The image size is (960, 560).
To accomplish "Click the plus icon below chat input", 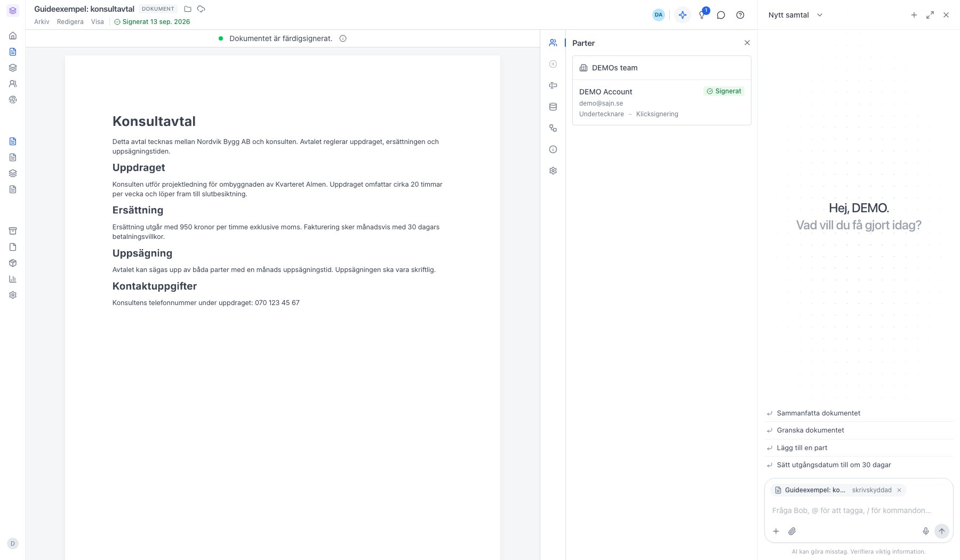I will point(776,531).
